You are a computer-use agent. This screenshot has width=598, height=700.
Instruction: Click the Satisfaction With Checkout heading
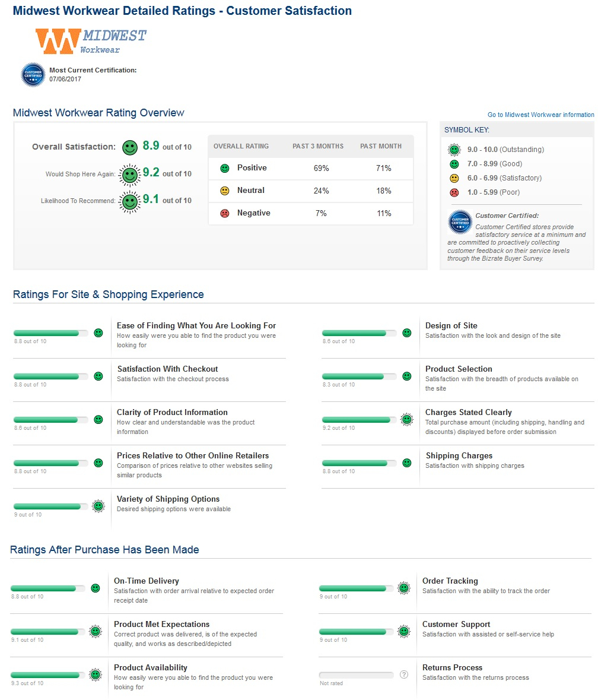point(167,369)
